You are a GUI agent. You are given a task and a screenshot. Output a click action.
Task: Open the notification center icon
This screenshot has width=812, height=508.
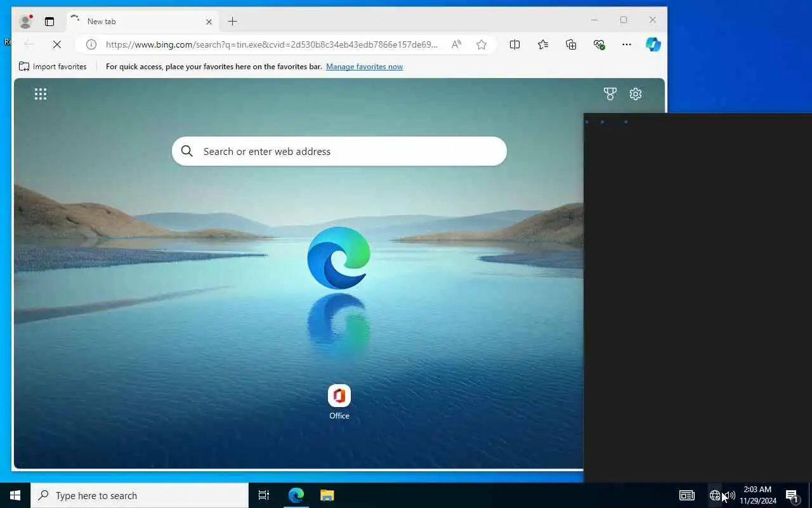792,495
